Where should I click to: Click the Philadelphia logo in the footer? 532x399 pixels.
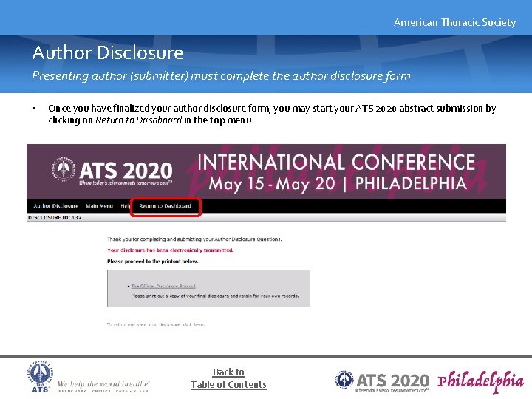480,381
